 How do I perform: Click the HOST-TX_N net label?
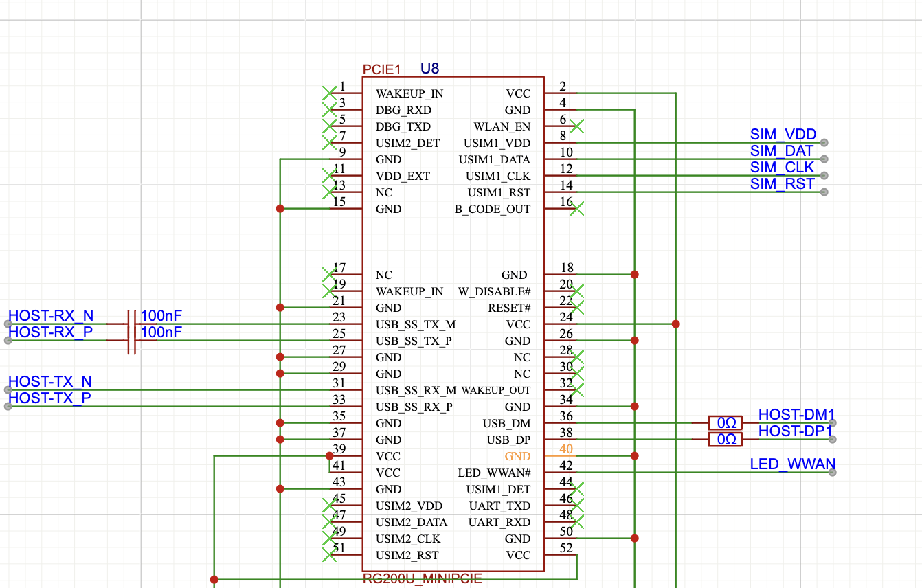point(50,382)
